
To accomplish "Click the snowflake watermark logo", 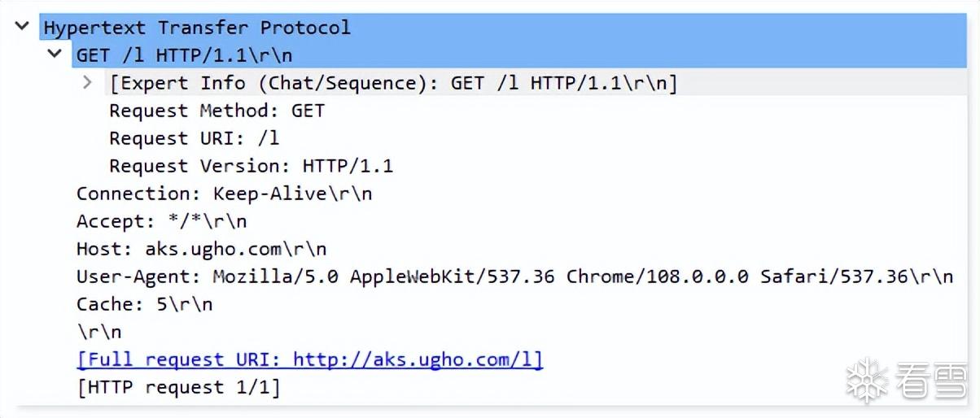I will point(867,379).
